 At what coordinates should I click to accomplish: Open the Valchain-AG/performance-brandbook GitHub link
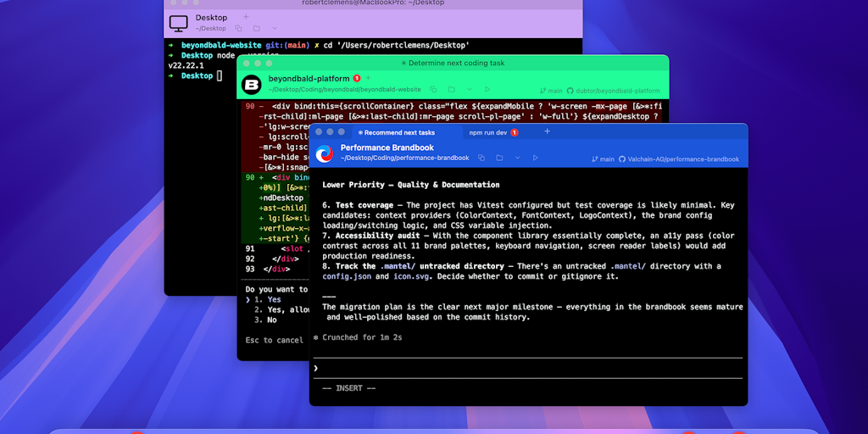pyautogui.click(x=679, y=159)
